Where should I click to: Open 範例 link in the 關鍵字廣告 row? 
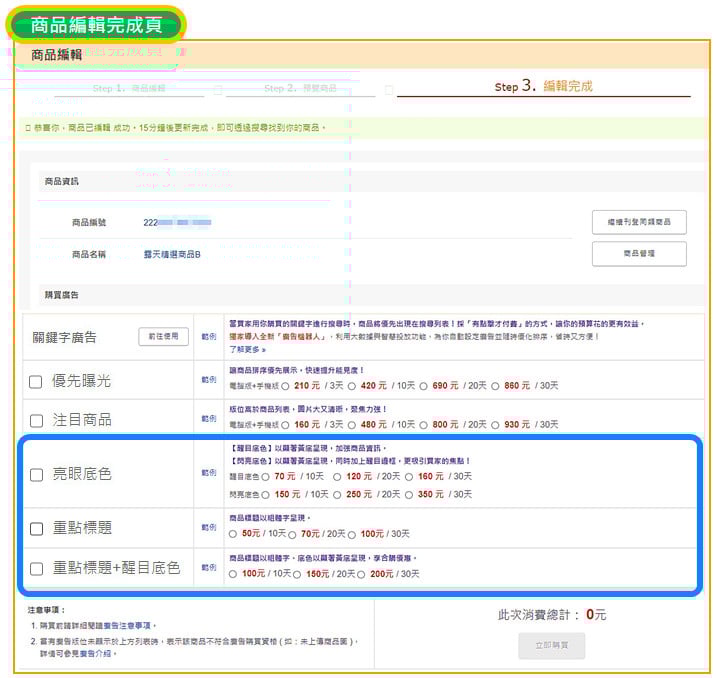pyautogui.click(x=209, y=337)
